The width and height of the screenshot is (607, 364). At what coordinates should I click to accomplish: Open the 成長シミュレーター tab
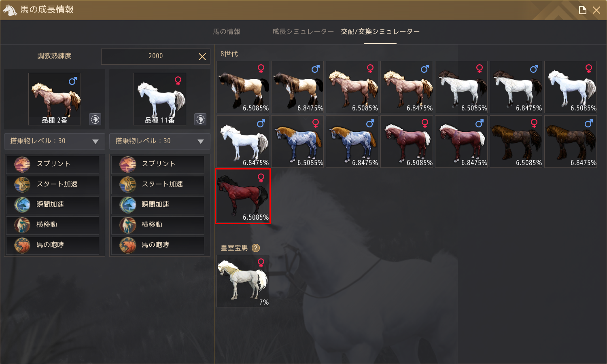coord(303,32)
